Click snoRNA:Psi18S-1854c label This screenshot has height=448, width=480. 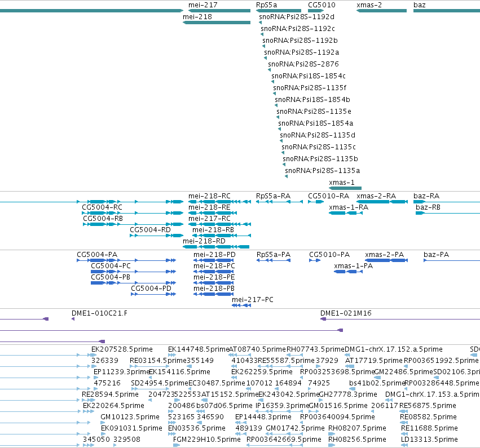(309, 76)
